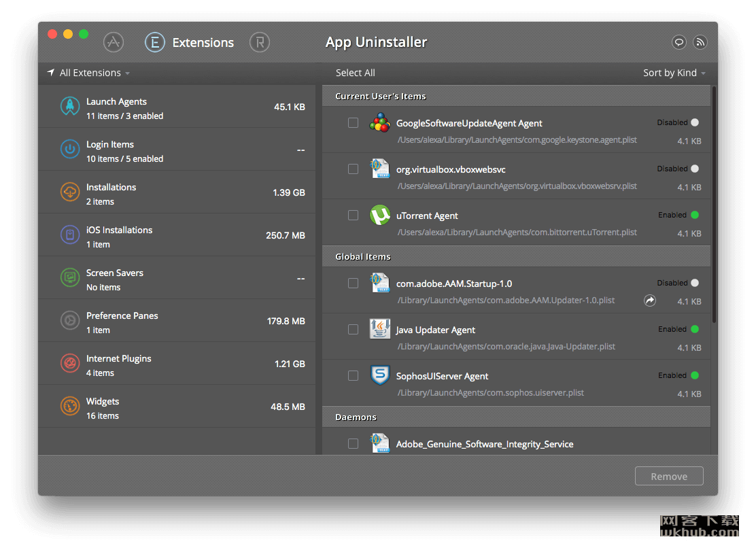Click the com.oracle.java.Java-Updater.plist path

506,347
